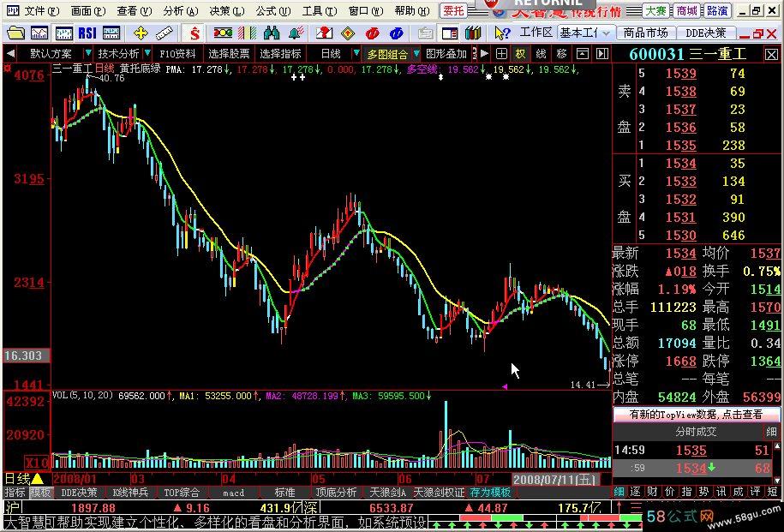Open the intraday line chart icon
This screenshot has width=784, height=532.
pyautogui.click(x=39, y=33)
